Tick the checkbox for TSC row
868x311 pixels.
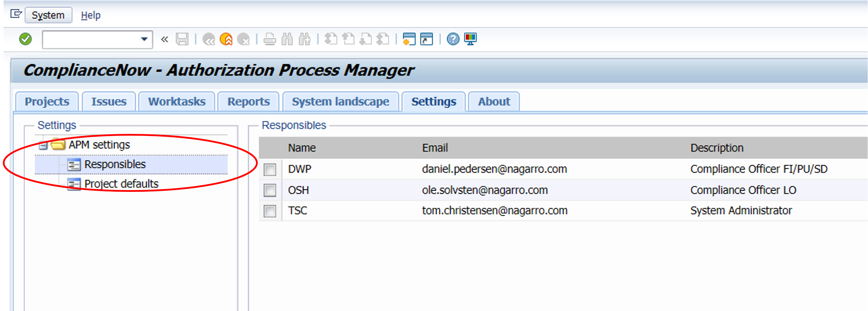(270, 211)
